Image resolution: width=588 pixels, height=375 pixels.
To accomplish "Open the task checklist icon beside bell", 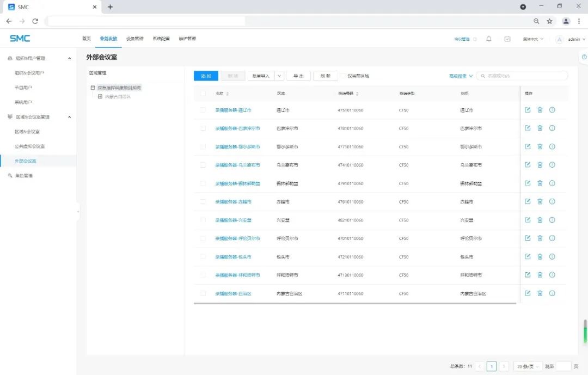I will tap(507, 39).
